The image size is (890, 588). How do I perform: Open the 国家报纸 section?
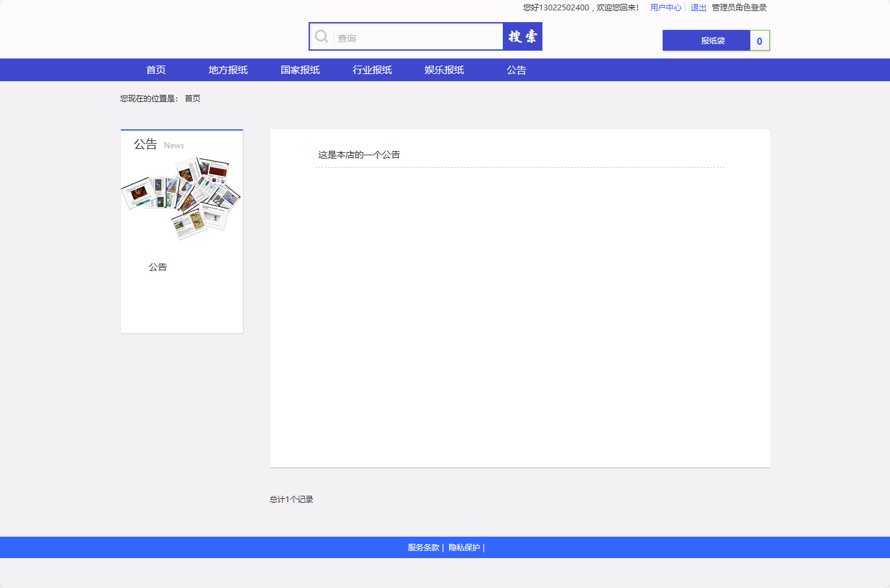[x=299, y=70]
